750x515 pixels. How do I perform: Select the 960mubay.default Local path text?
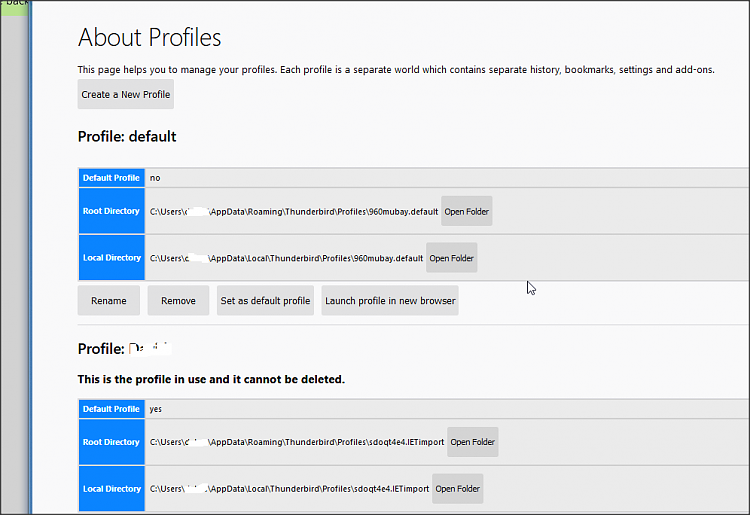(286, 258)
